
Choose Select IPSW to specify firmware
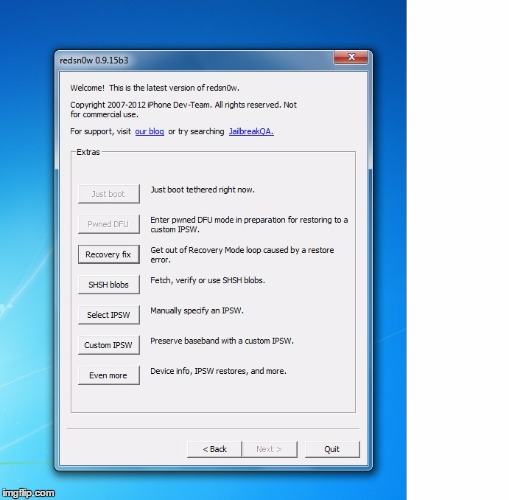tap(109, 315)
